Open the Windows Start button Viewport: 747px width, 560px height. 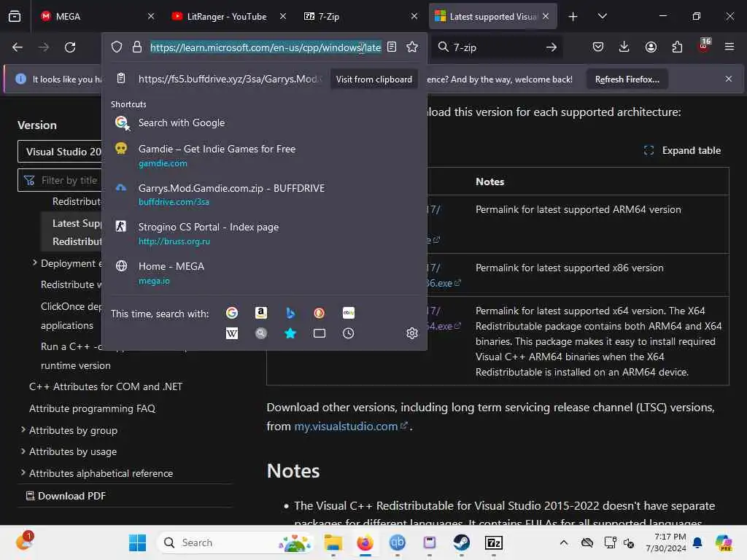pyautogui.click(x=138, y=542)
